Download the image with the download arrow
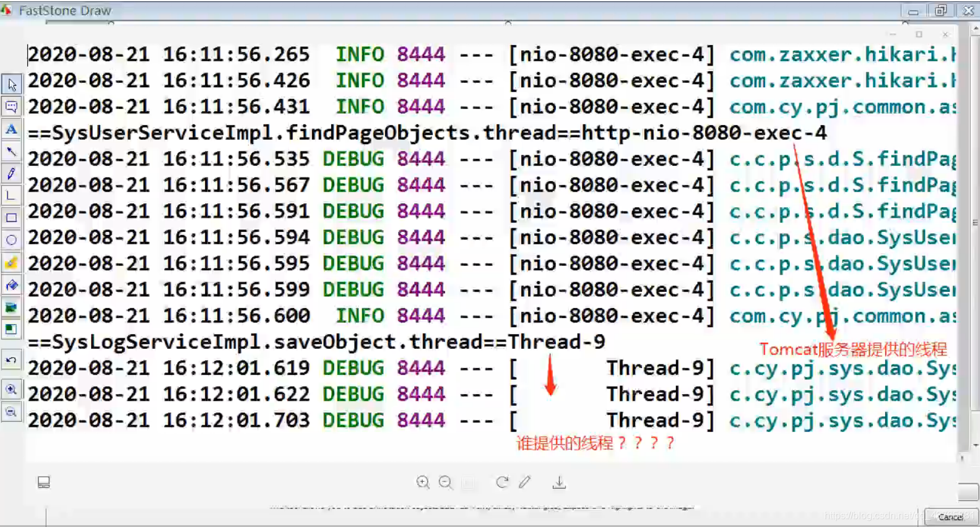 (559, 482)
